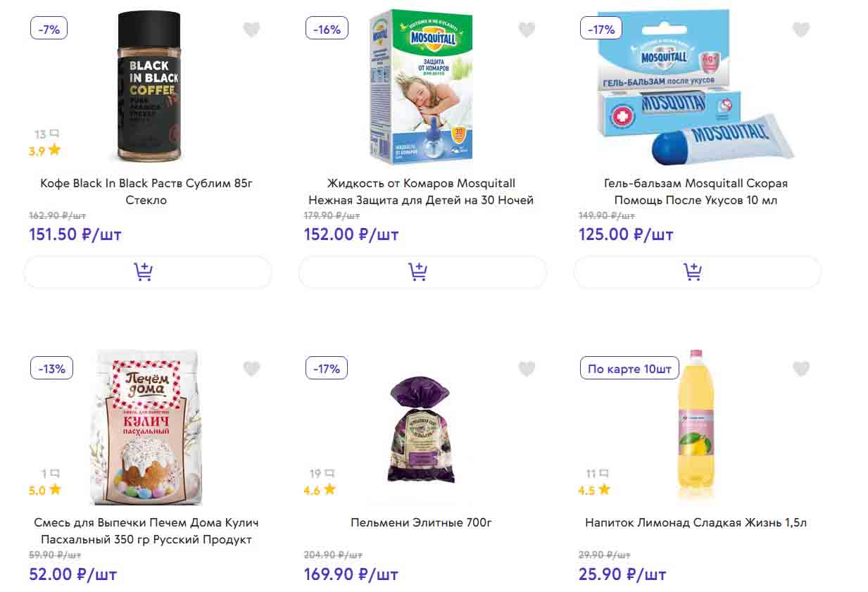Favorite the Black In Black coffee
The image size is (868, 592).
click(x=251, y=30)
